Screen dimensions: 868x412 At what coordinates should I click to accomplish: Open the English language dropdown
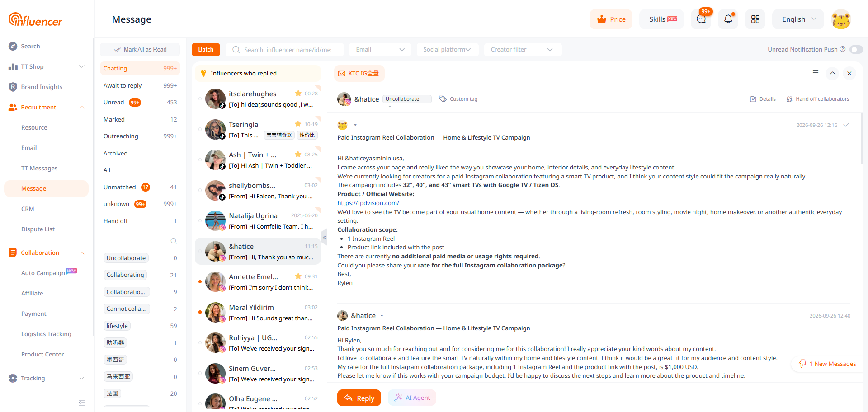(798, 19)
